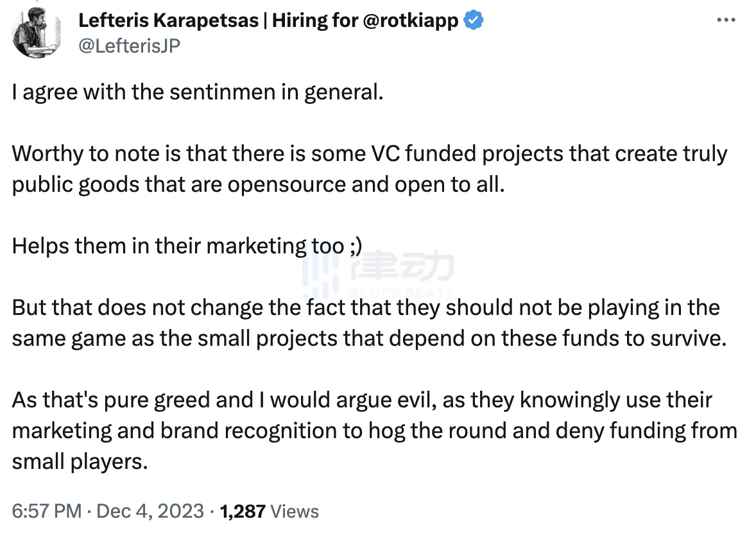
Task: Click the Views label beside the count
Action: point(295,511)
